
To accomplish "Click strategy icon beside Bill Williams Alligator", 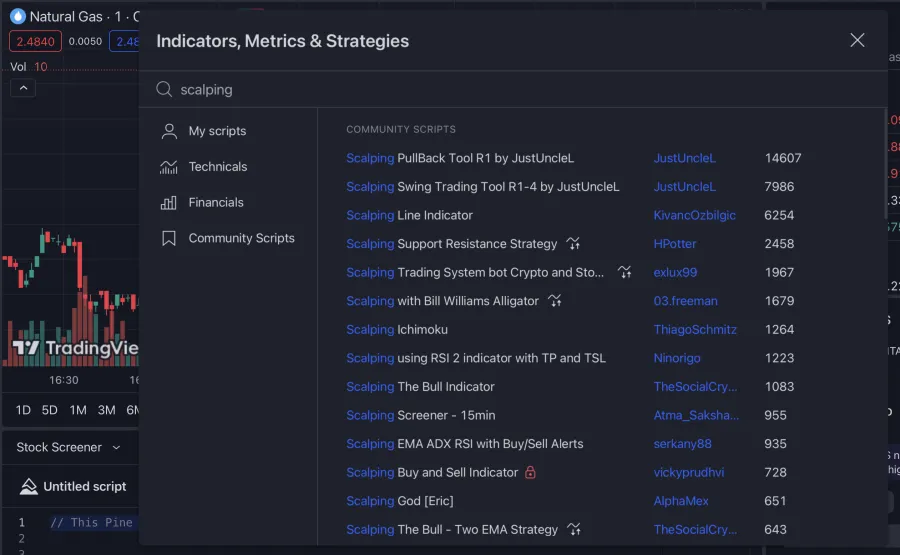I will coord(554,301).
